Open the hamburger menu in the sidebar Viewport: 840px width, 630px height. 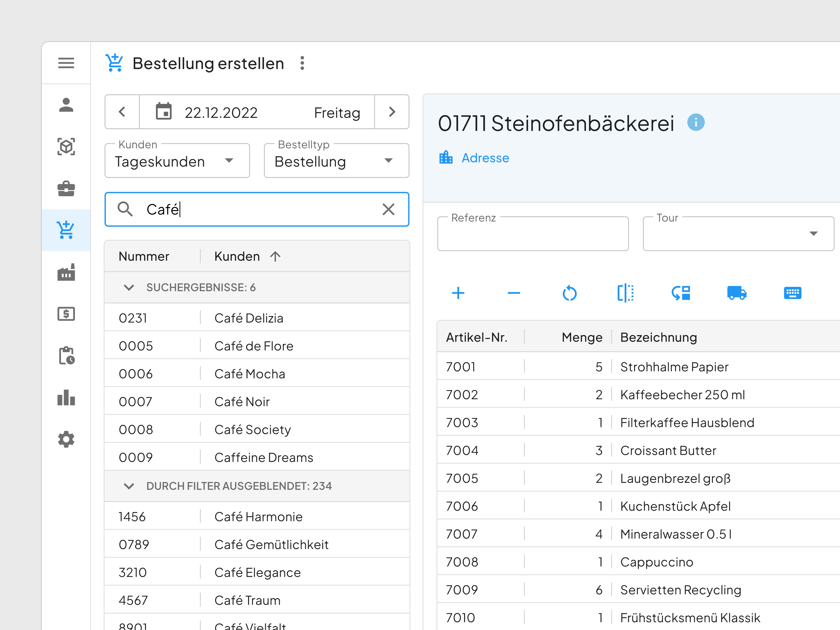pos(66,63)
